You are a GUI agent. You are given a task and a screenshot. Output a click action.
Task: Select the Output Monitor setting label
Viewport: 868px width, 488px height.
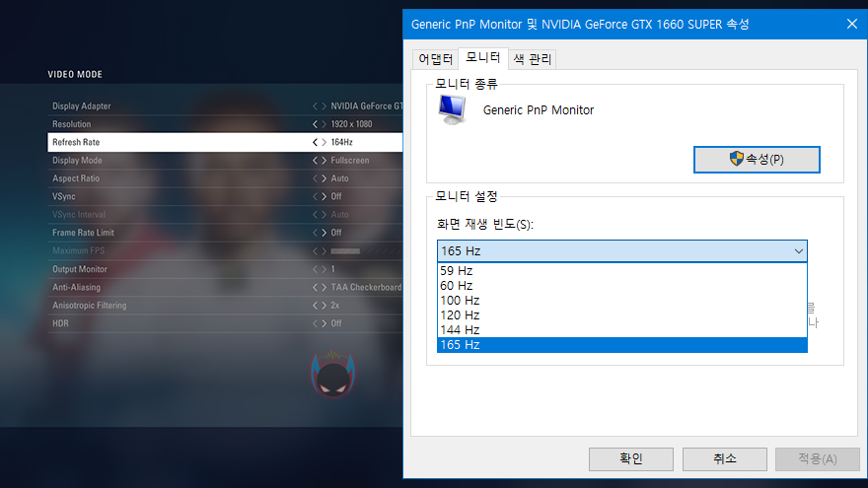(x=80, y=269)
